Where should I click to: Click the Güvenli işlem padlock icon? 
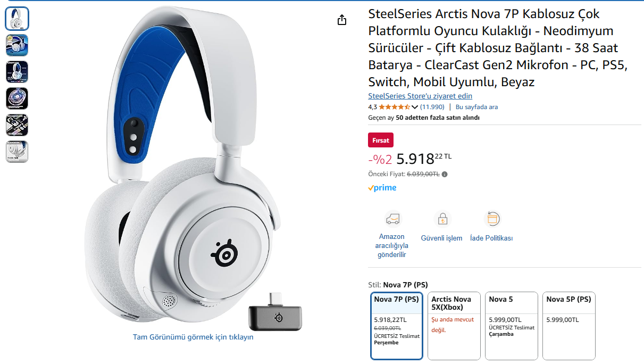441,219
